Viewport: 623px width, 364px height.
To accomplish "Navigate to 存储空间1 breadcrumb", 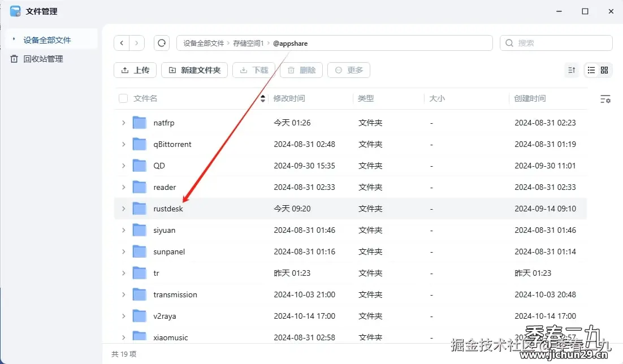I will 248,44.
